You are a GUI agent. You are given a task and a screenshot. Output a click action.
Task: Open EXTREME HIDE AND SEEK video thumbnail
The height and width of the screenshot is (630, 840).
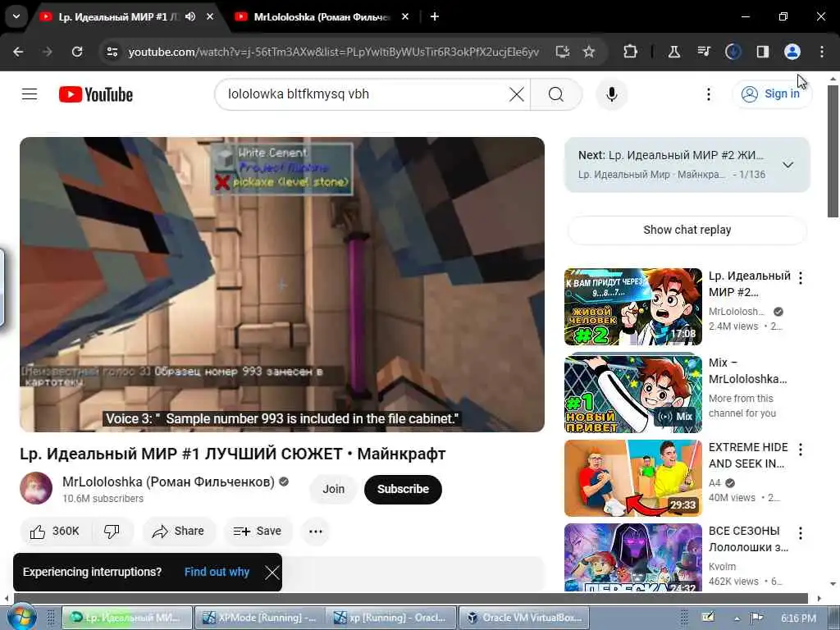tap(632, 478)
